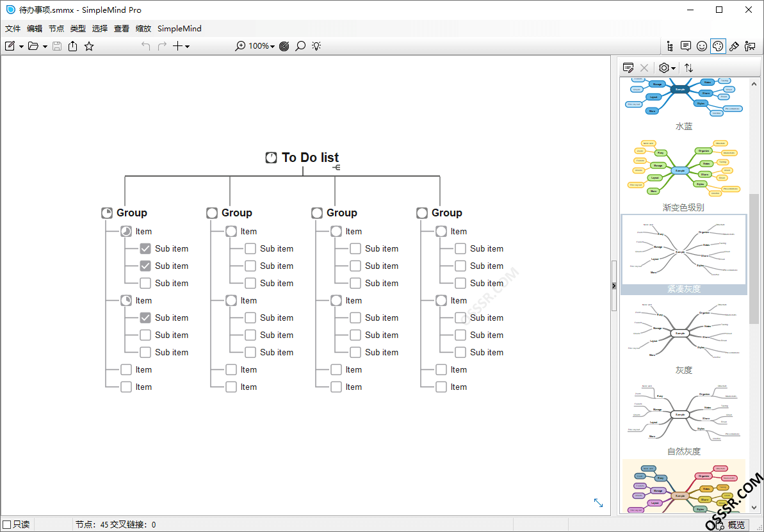Open the outline tree panel icon

[670, 46]
